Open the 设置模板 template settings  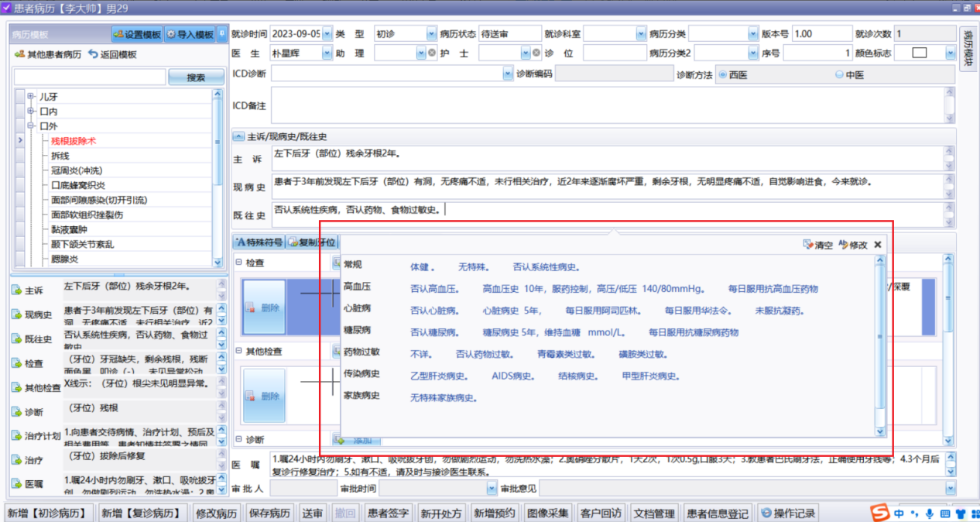click(x=137, y=35)
